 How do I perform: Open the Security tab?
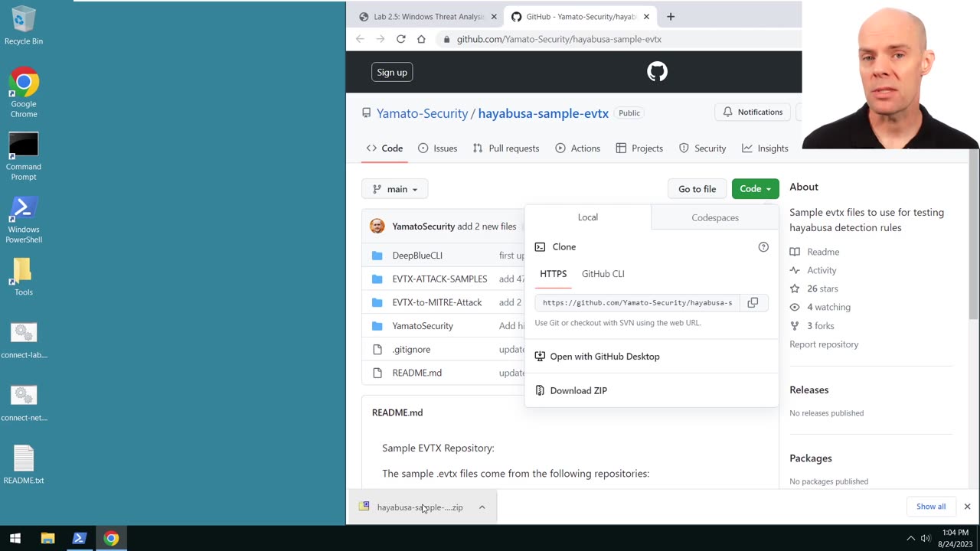(703, 148)
